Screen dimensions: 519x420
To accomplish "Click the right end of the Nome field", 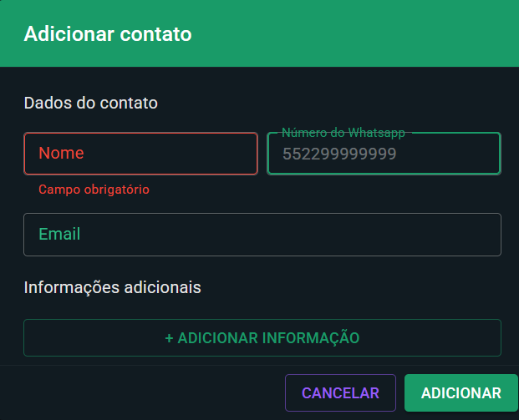I will 238,154.
